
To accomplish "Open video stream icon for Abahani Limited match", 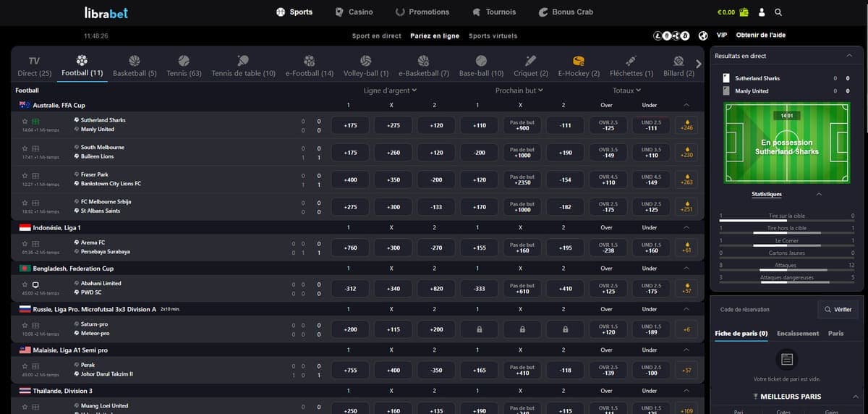I will 35,284.
